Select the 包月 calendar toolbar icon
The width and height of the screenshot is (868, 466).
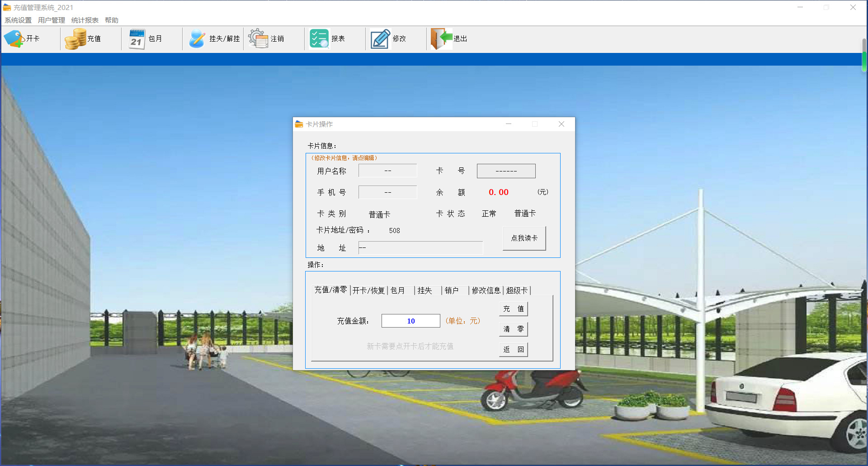(137, 39)
